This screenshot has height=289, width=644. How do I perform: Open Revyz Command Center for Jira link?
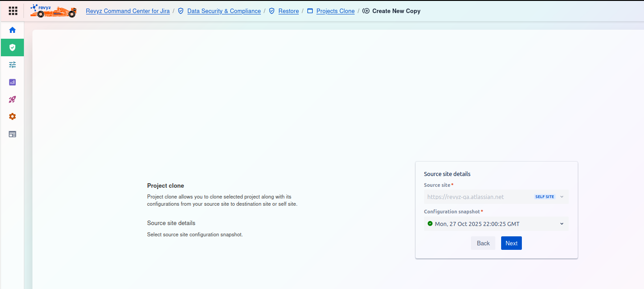pos(128,11)
